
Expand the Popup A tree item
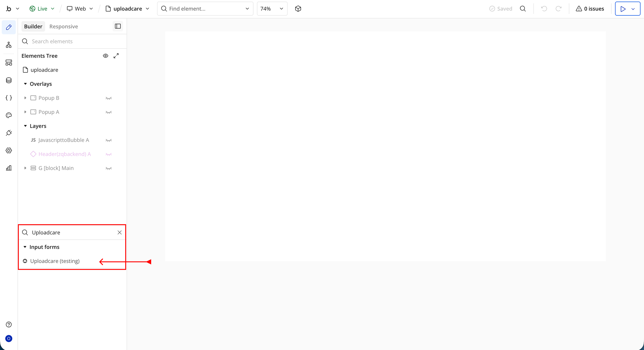click(25, 112)
